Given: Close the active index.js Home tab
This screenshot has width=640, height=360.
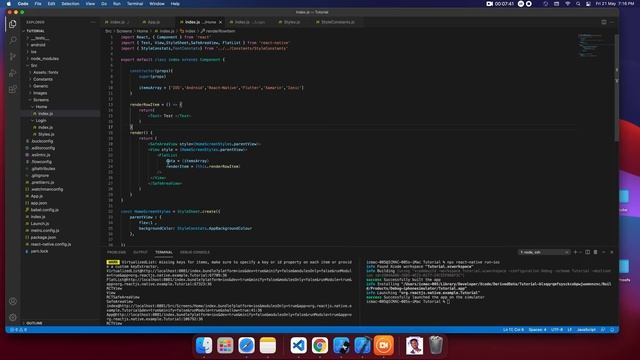Looking at the screenshot, I should 220,22.
